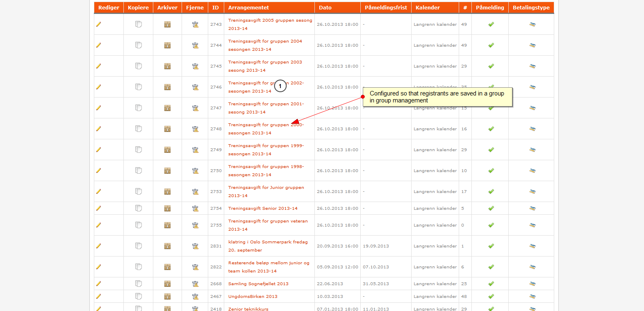
Task: Open Treningsavgift for gruppen 1999 link
Action: 266,150
